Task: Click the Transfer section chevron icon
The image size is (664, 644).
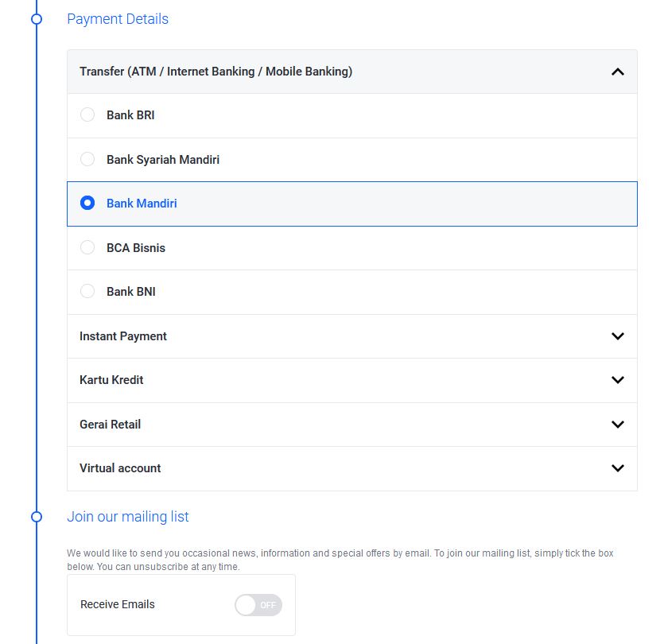Action: [618, 71]
